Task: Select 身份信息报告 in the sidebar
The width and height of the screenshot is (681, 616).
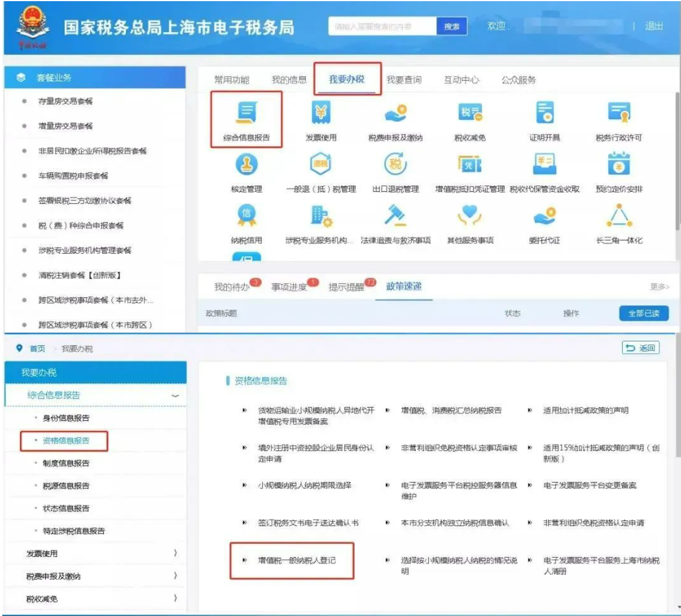Action: 66,418
